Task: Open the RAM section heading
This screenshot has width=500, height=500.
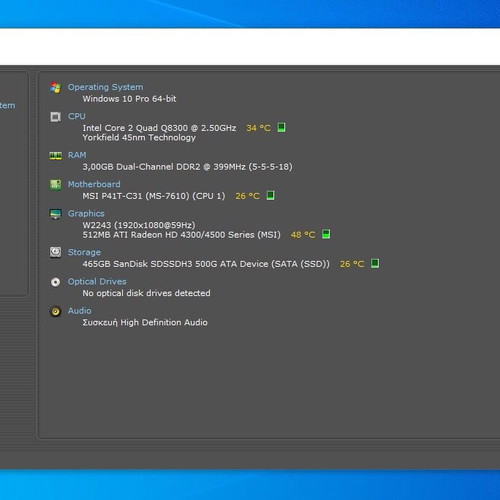Action: click(x=77, y=155)
